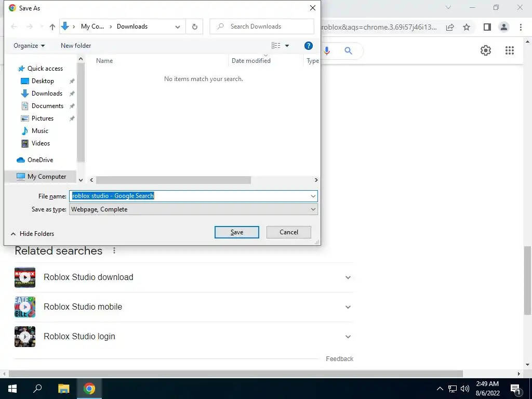The height and width of the screenshot is (399, 532).
Task: Open Documents in the navigation pane
Action: click(47, 106)
